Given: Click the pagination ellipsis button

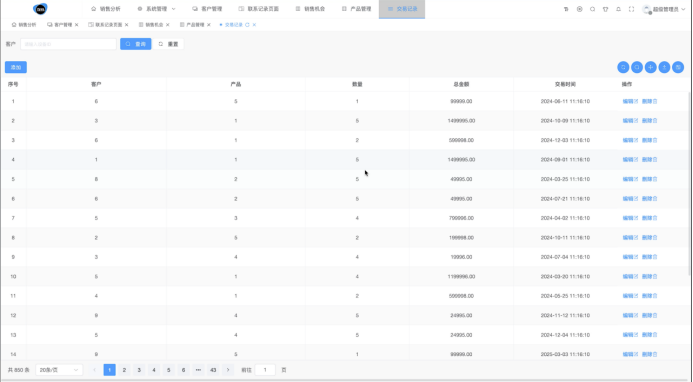Looking at the screenshot, I should point(198,370).
